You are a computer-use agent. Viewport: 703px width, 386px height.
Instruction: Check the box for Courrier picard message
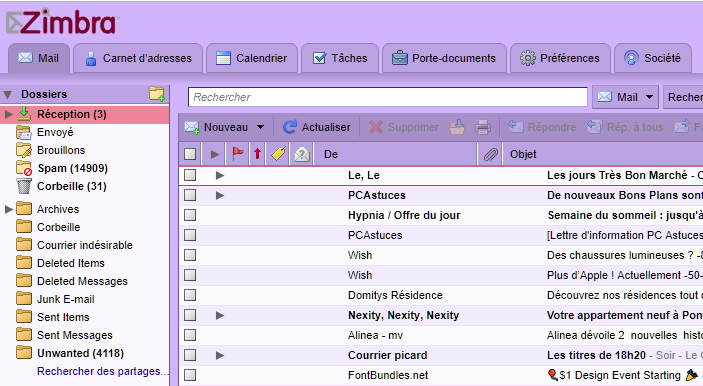(190, 355)
